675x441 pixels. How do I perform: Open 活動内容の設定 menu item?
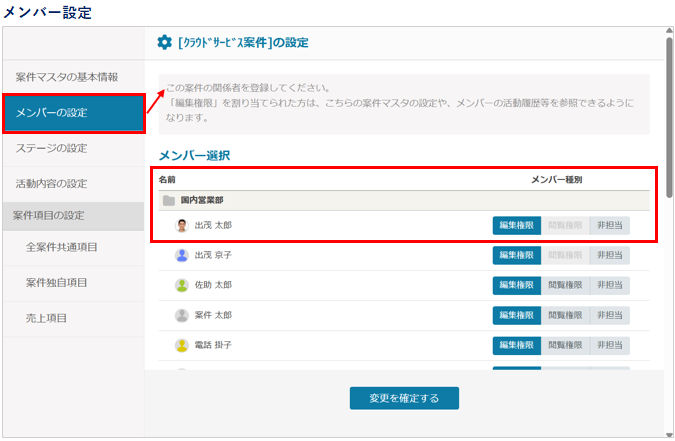click(73, 184)
